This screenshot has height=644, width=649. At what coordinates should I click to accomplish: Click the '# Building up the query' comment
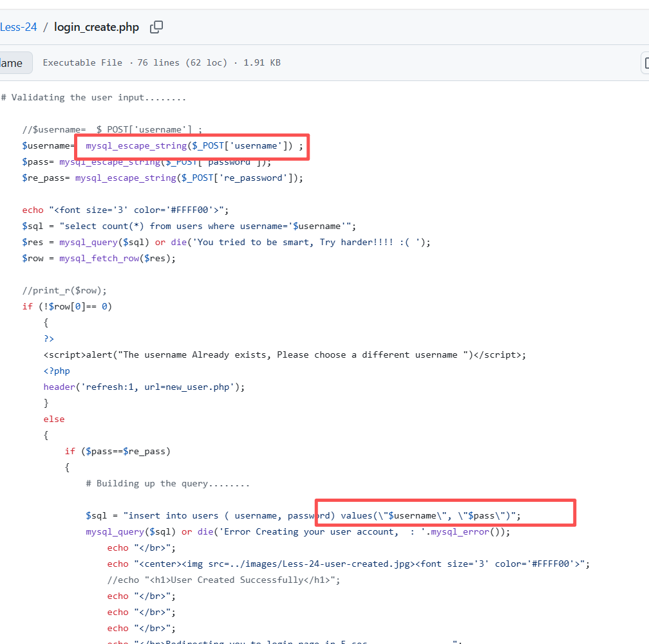(167, 484)
